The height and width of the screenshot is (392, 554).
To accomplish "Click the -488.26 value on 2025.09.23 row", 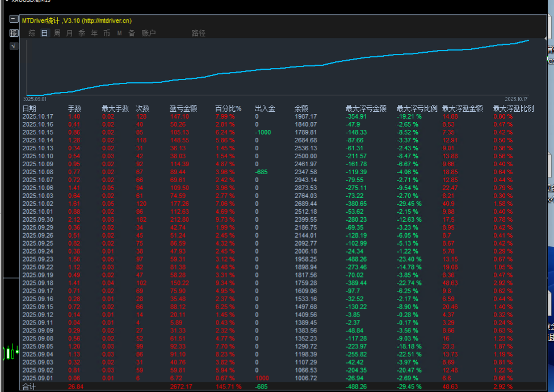I will click(x=356, y=259).
